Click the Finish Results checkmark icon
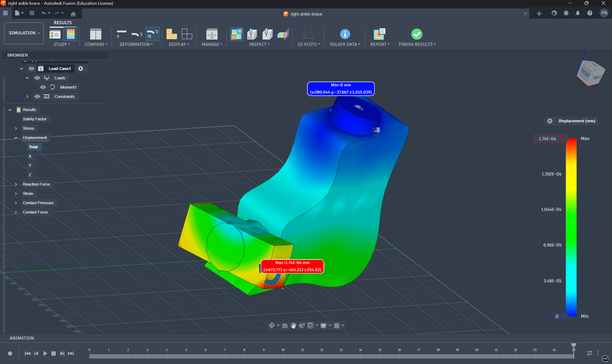 click(x=417, y=34)
